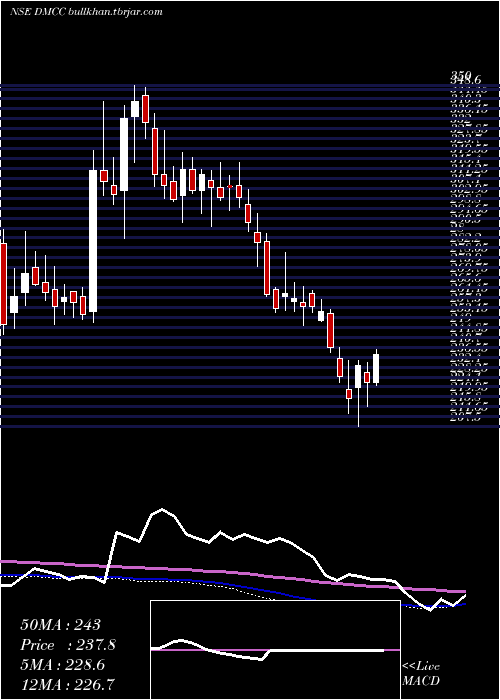Screen dimensions: 500x700
Task: Click the tallest white candlestick body
Action: pyautogui.click(x=93, y=241)
